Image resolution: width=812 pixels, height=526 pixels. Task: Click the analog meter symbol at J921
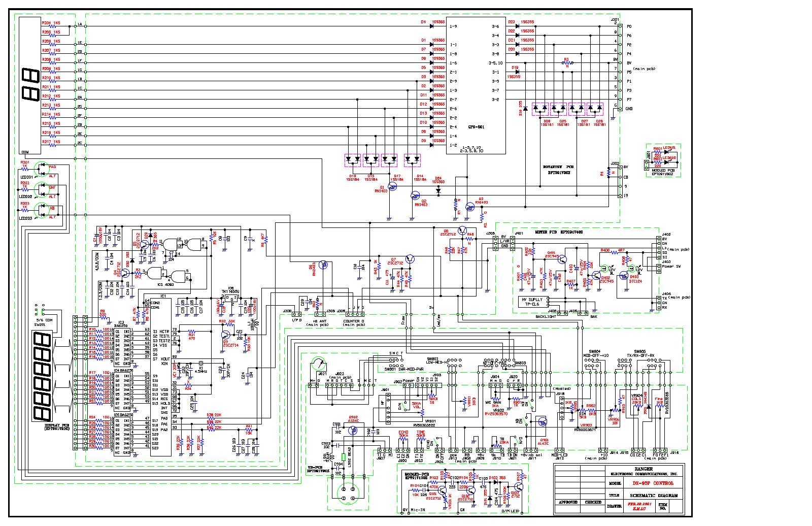(x=319, y=365)
